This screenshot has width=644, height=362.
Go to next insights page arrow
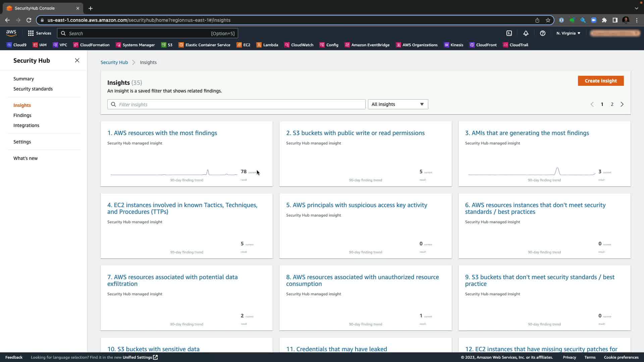[622, 104]
